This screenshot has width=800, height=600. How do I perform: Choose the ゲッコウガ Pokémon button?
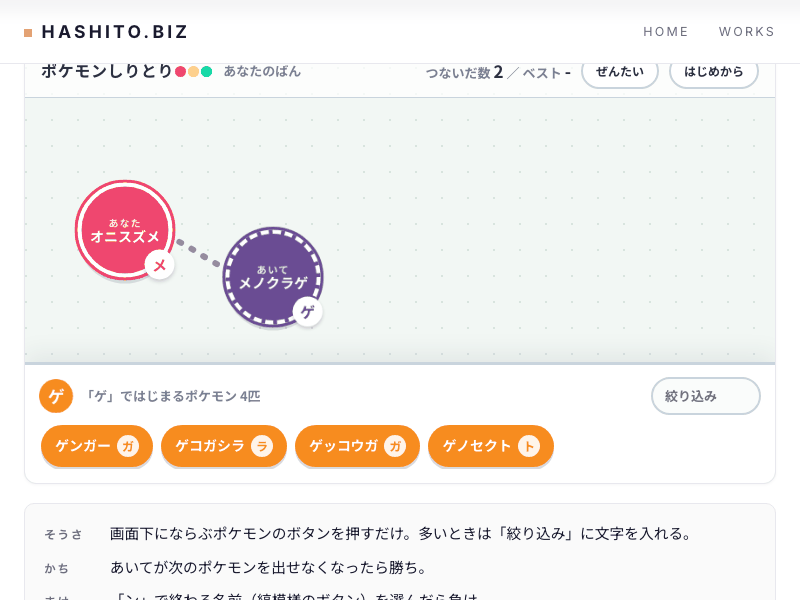tap(357, 446)
